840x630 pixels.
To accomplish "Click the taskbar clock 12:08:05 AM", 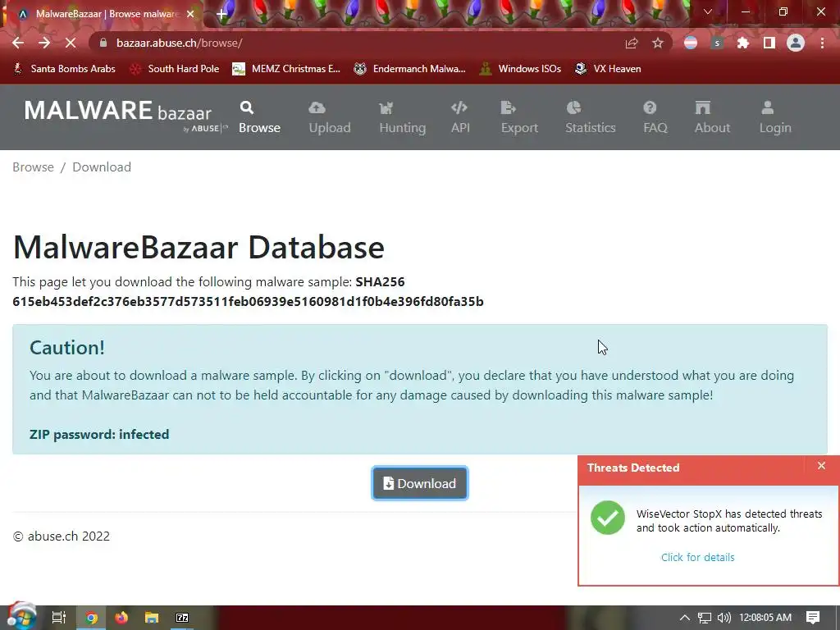I will pyautogui.click(x=765, y=618).
